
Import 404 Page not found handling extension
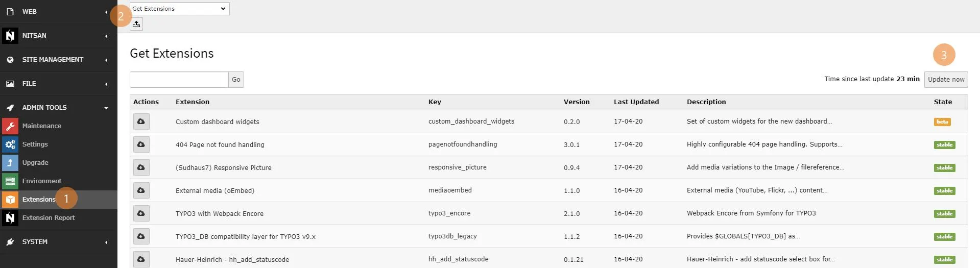[141, 144]
